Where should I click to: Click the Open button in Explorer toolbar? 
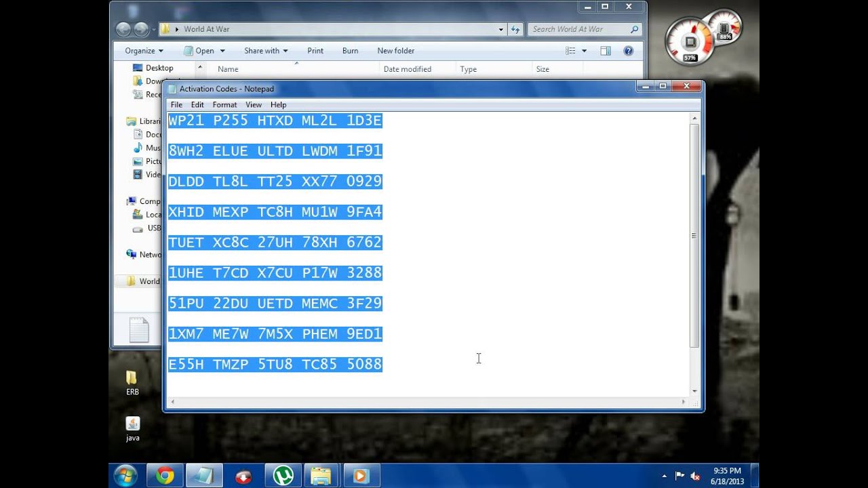tap(199, 51)
